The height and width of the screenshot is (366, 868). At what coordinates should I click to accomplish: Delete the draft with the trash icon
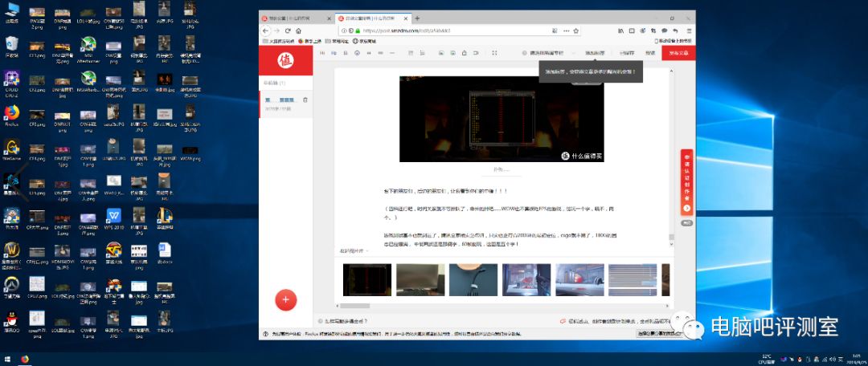(305, 100)
